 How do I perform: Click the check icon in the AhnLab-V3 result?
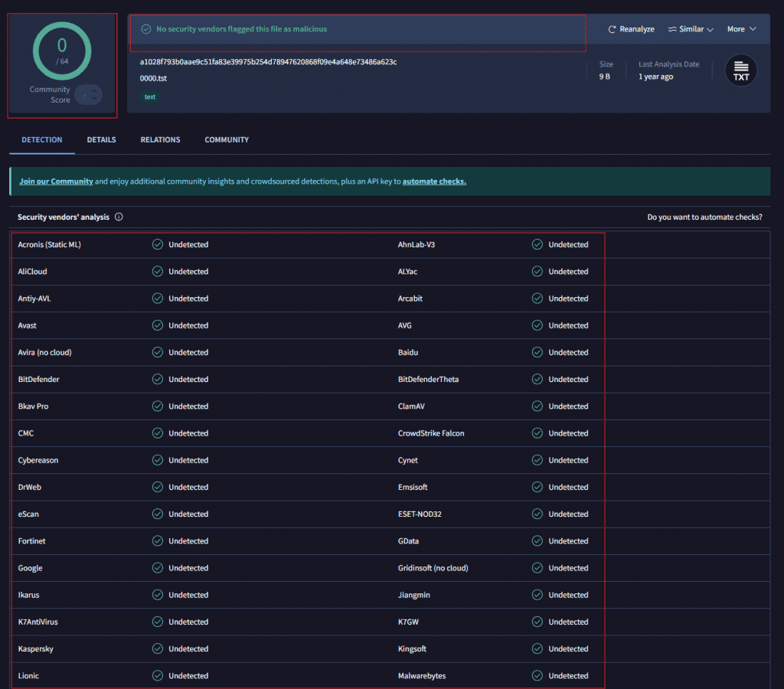[537, 244]
